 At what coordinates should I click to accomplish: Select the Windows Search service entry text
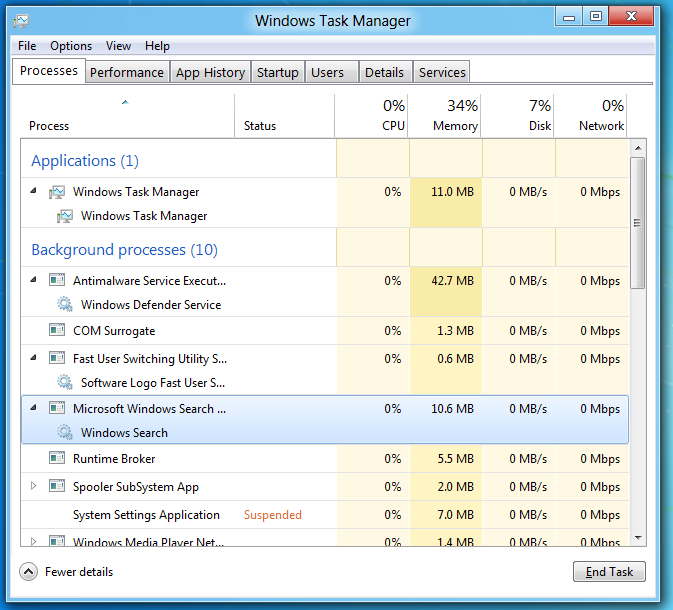tap(124, 433)
